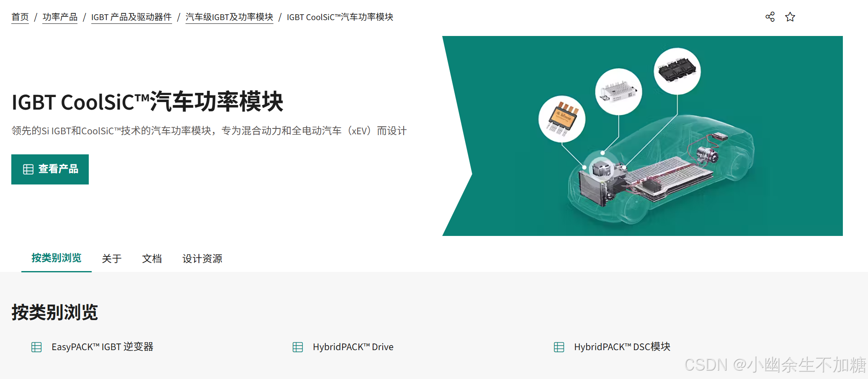Switch to the 关于 tab
Image resolution: width=868 pixels, height=379 pixels.
pos(112,259)
